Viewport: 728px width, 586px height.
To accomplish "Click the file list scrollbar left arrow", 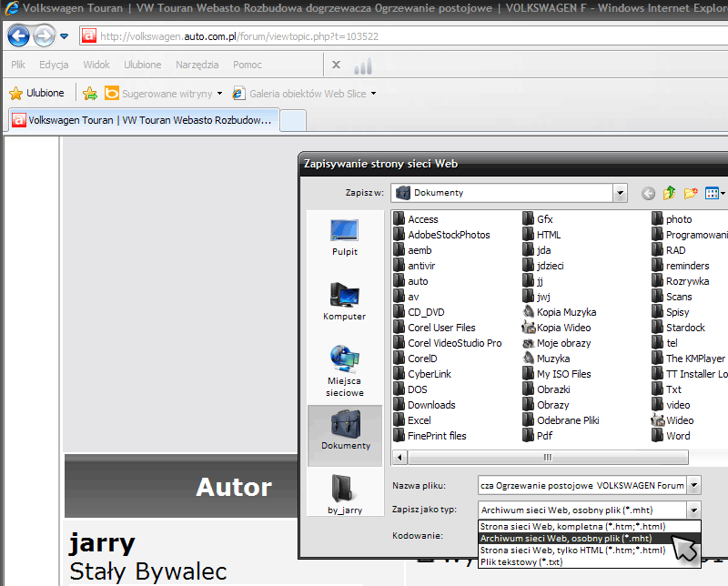I will tap(399, 458).
